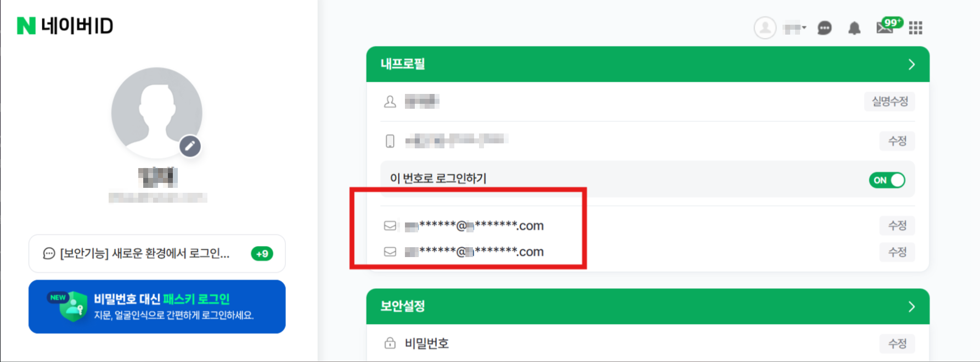Screen dimensions: 980x362
Task: Open account dropdown arrow next to avatar
Action: click(804, 27)
